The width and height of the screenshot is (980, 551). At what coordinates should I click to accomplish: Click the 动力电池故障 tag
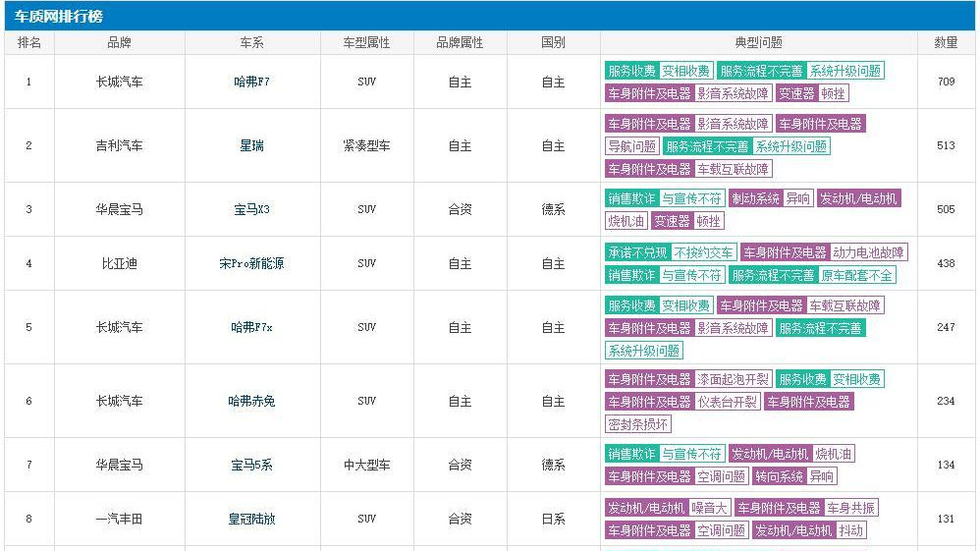tap(868, 252)
